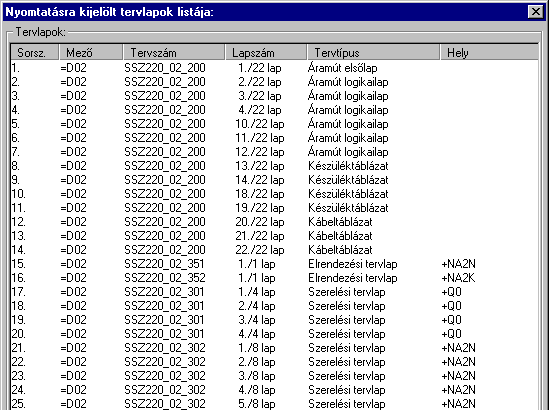549x410 pixels.
Task: Click the Lapszám column header
Action: click(x=266, y=53)
